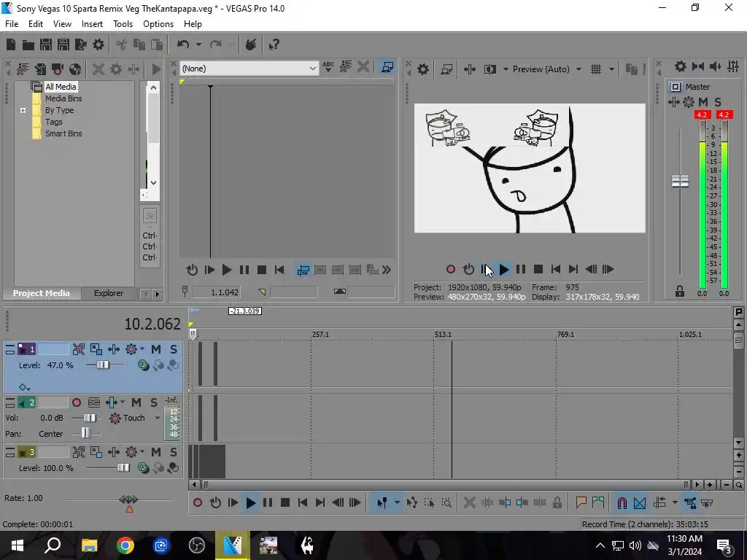Select the normal edit tool

tap(382, 502)
